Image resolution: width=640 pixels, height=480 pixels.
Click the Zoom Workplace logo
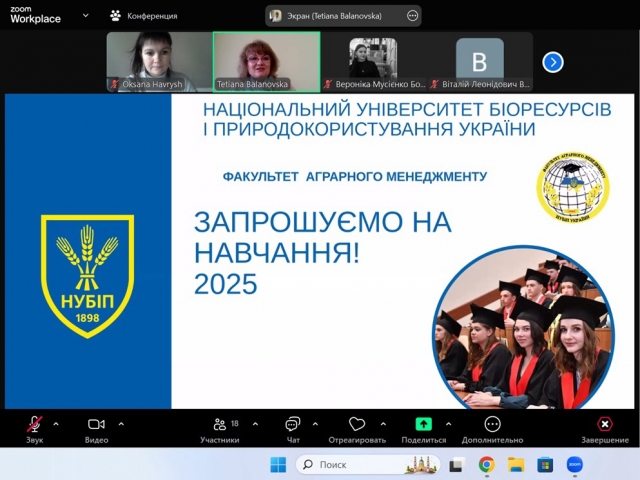point(36,15)
